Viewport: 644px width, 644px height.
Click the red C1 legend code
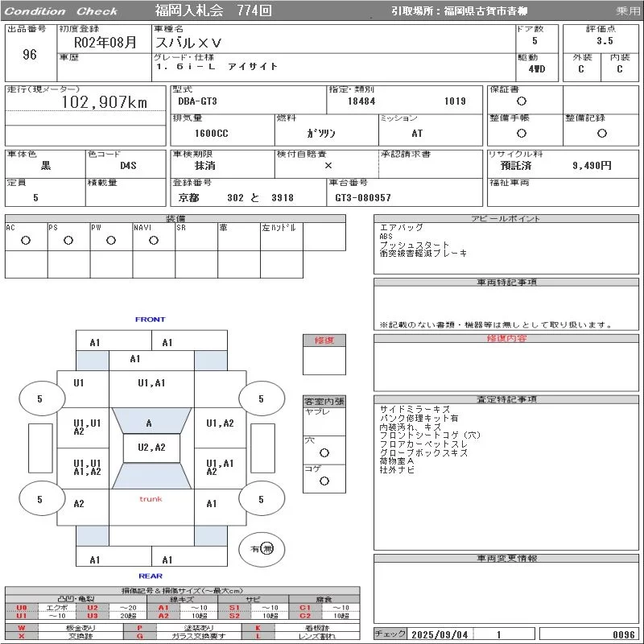pos(305,608)
